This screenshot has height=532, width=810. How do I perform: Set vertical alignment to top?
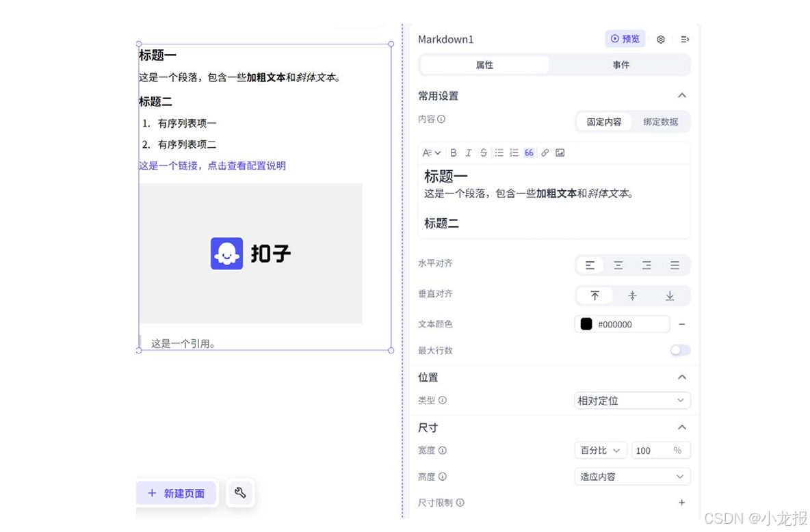point(595,296)
